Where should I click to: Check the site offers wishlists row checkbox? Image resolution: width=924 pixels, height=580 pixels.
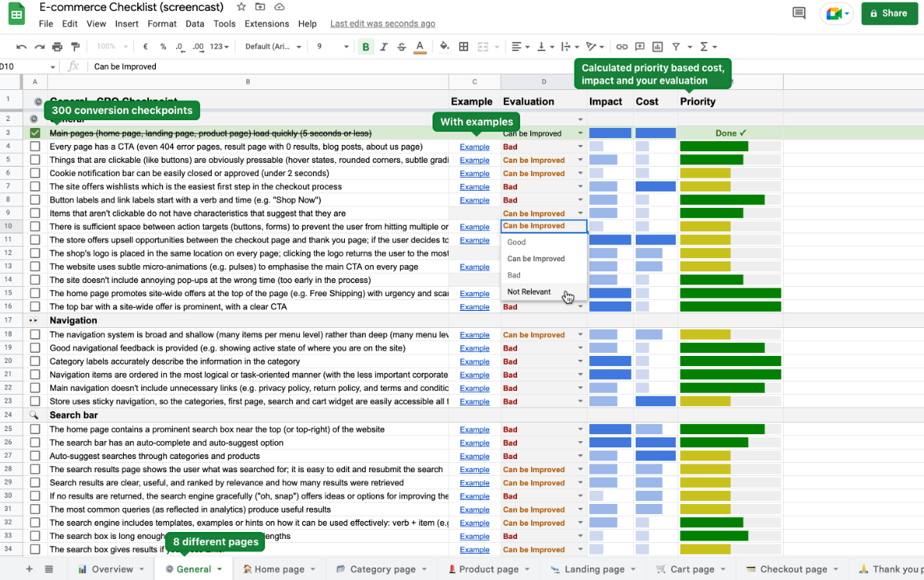(35, 187)
